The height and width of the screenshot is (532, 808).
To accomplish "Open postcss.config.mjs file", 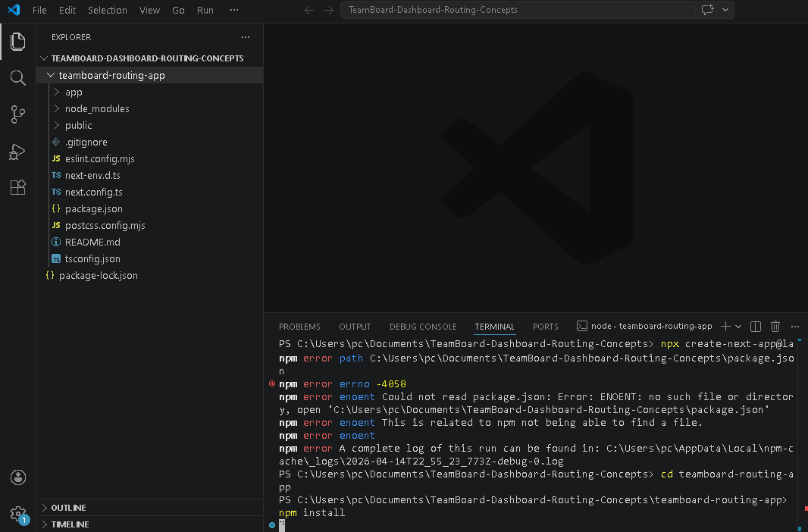I will (149, 226).
